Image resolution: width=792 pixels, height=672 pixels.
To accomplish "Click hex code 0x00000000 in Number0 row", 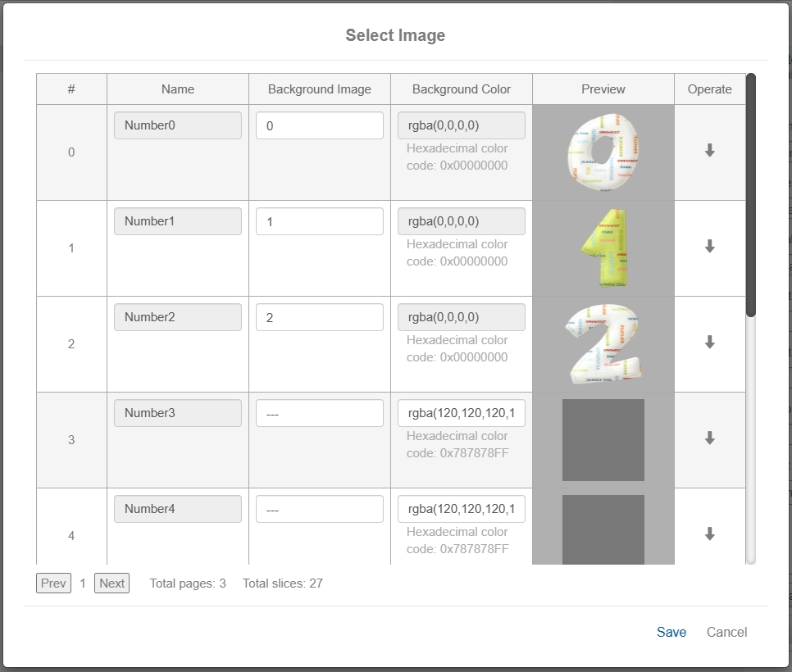I will tap(474, 165).
